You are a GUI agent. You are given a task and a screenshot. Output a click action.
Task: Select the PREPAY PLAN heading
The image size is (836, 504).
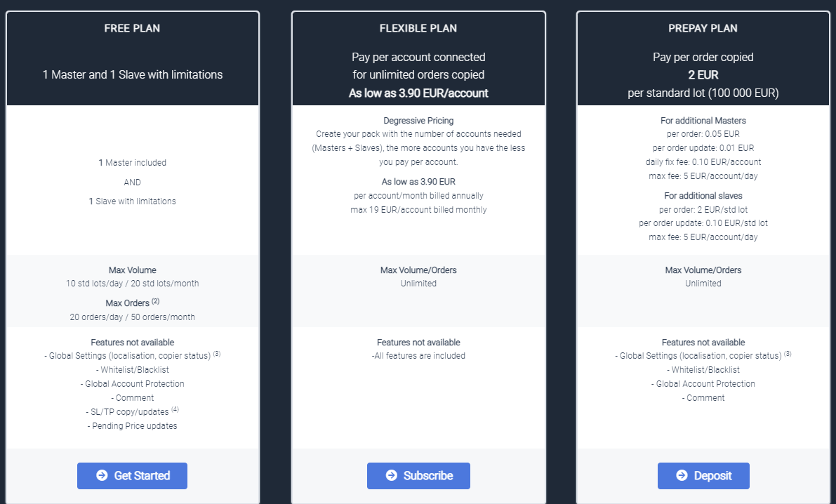point(703,28)
